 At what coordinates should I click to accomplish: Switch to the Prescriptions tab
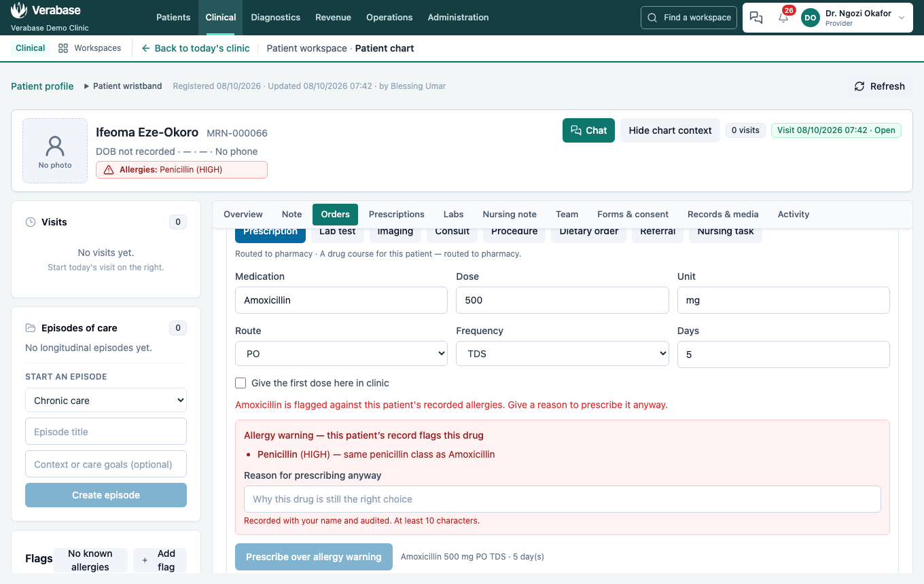pyautogui.click(x=397, y=214)
